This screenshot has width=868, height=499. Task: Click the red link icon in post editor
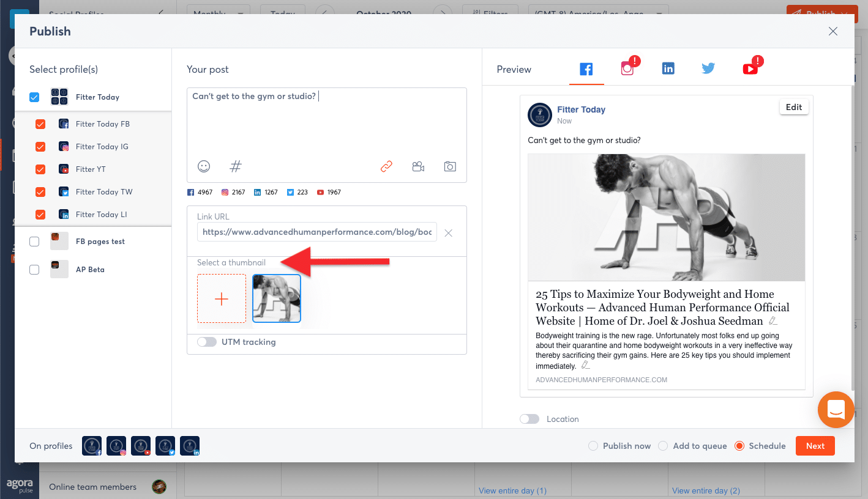tap(386, 166)
